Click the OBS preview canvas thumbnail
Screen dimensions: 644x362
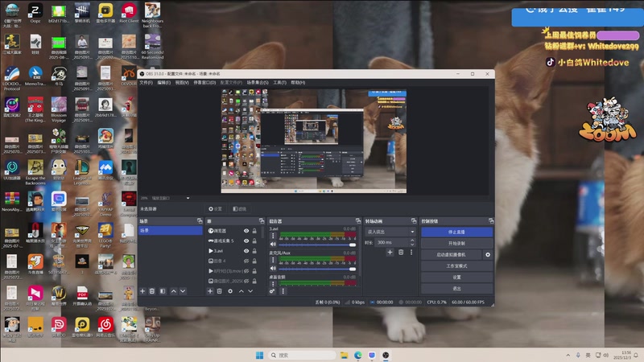click(x=314, y=141)
